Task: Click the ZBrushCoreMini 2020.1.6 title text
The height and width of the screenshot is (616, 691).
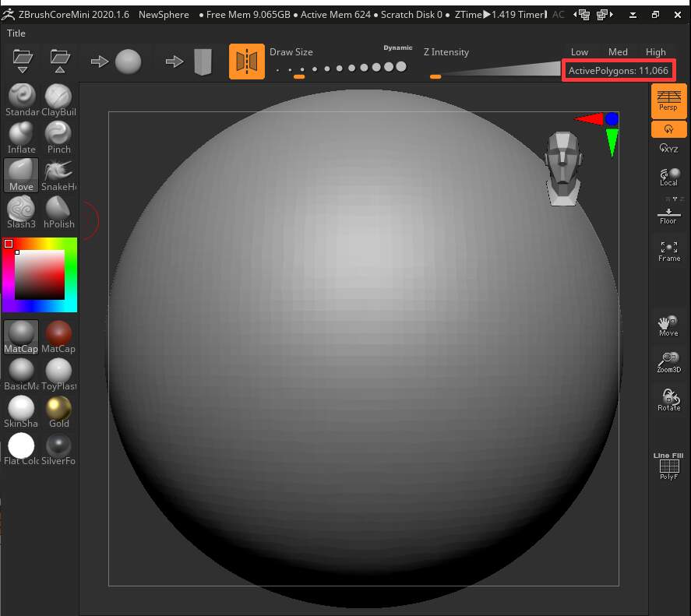Action: pyautogui.click(x=74, y=15)
